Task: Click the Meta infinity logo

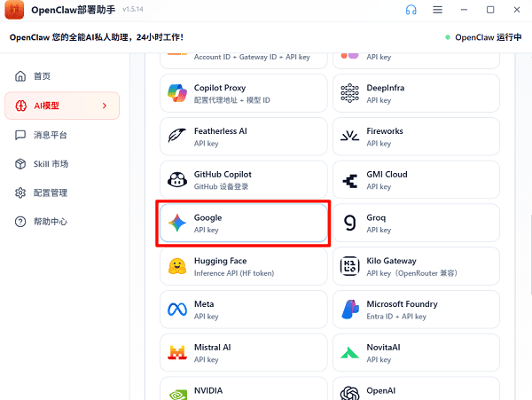Action: (x=177, y=309)
